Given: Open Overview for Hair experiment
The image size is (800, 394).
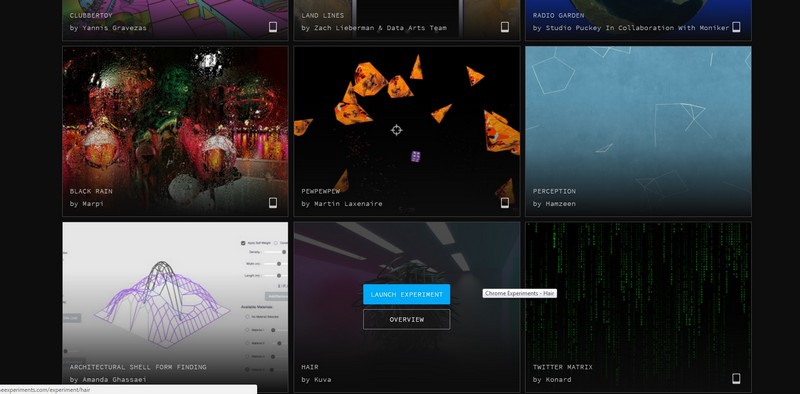Looking at the screenshot, I should (407, 319).
